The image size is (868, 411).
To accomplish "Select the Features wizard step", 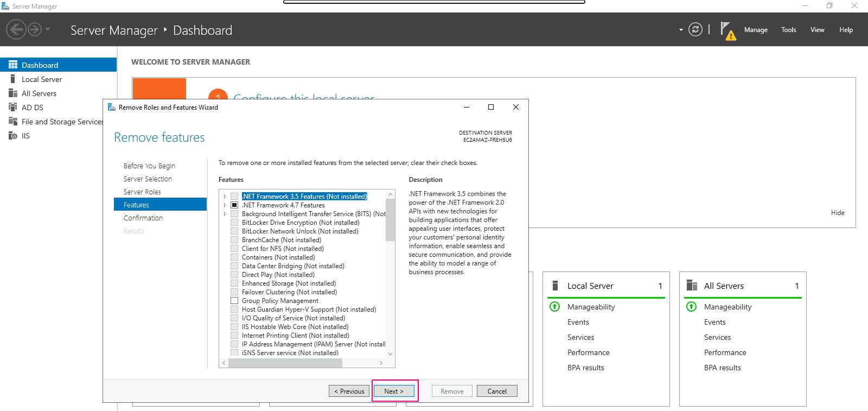I will (160, 205).
